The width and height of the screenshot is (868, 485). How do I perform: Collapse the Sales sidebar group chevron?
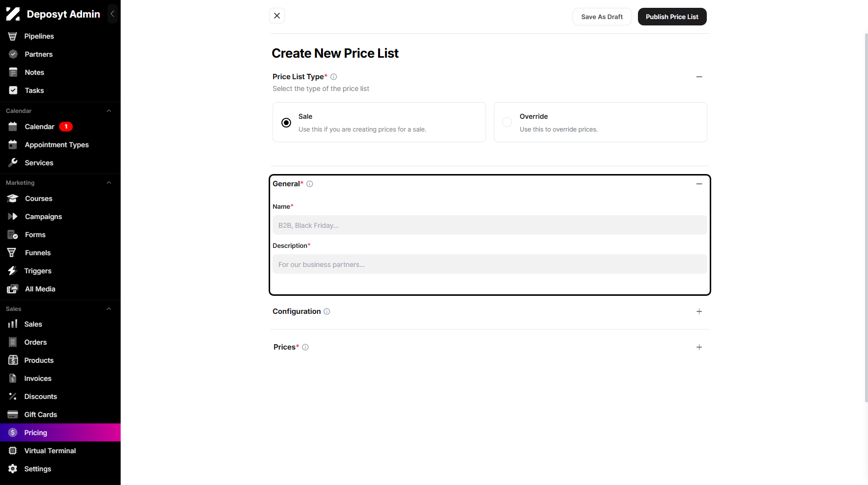pos(109,309)
